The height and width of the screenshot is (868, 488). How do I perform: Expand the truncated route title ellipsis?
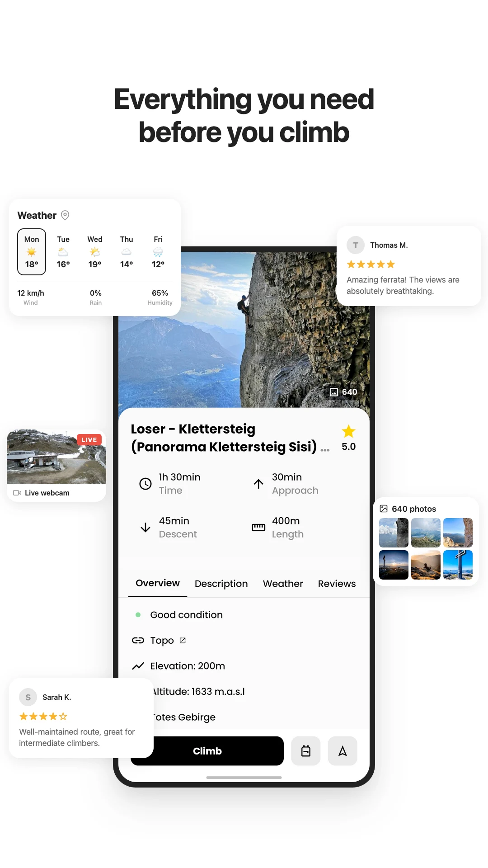325,450
